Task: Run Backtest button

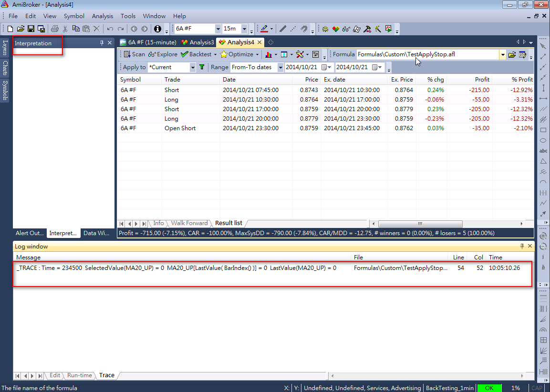Action: coord(197,54)
